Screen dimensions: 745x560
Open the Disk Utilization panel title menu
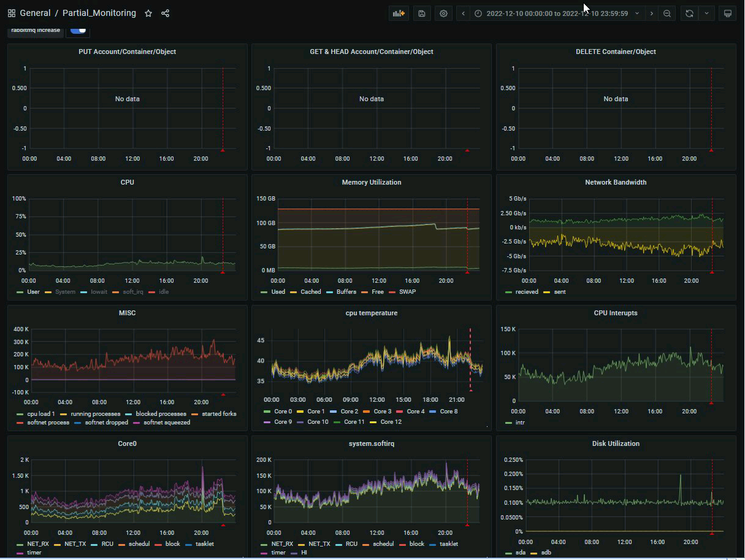tap(615, 443)
